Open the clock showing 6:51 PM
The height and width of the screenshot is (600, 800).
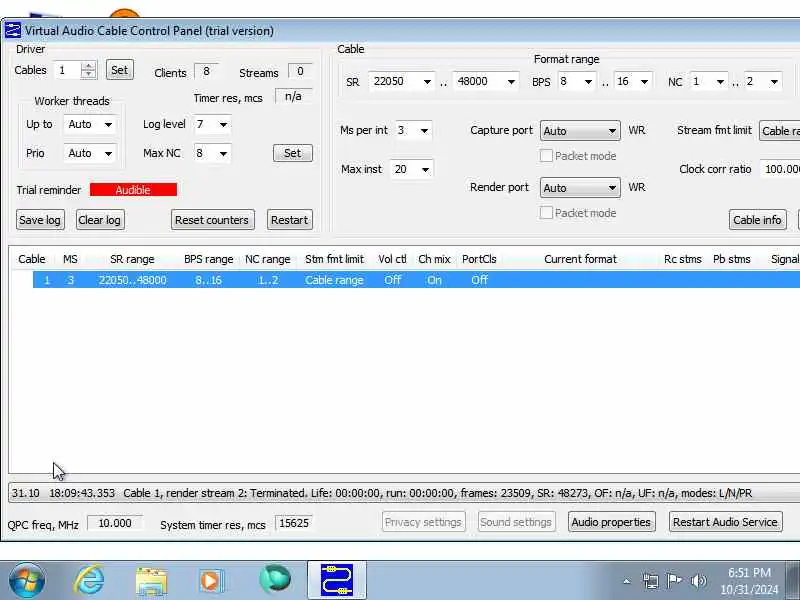(x=749, y=581)
